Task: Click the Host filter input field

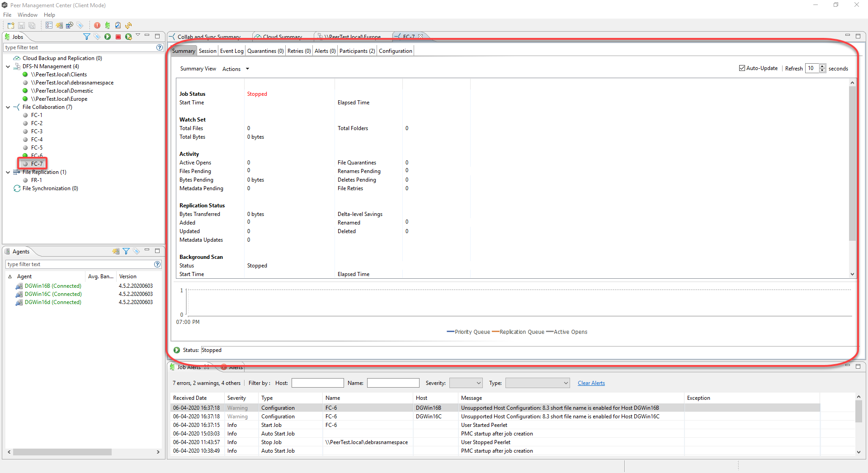Action: coord(317,383)
